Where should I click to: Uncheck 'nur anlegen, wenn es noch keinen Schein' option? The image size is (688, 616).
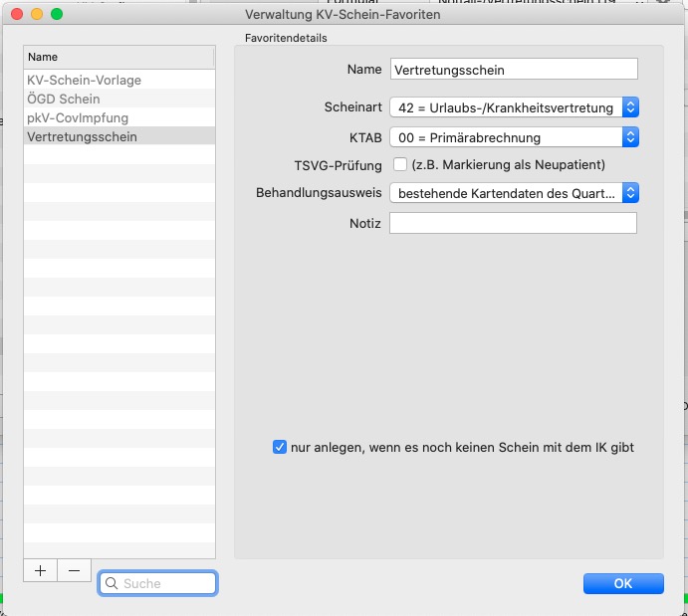[280, 447]
